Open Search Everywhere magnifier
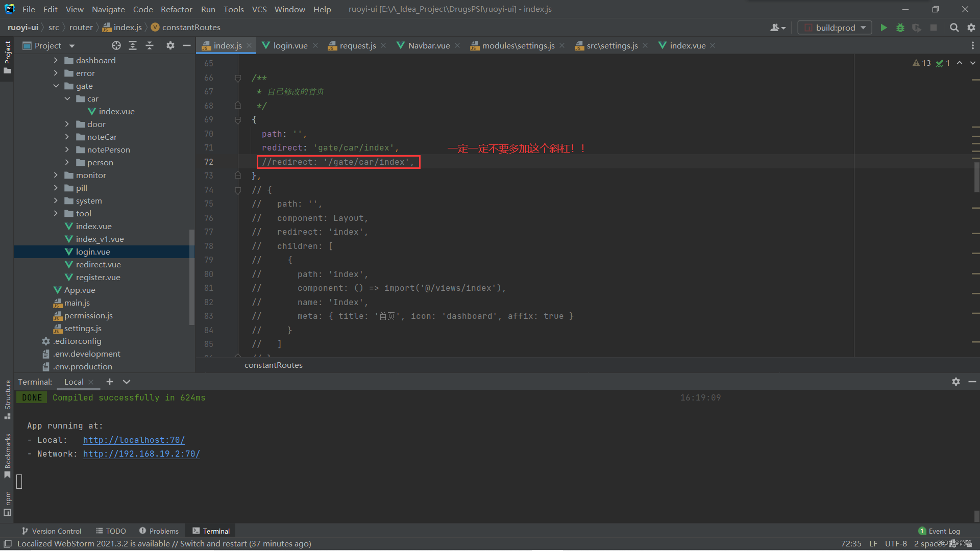Image resolution: width=980 pixels, height=551 pixels. click(x=954, y=28)
